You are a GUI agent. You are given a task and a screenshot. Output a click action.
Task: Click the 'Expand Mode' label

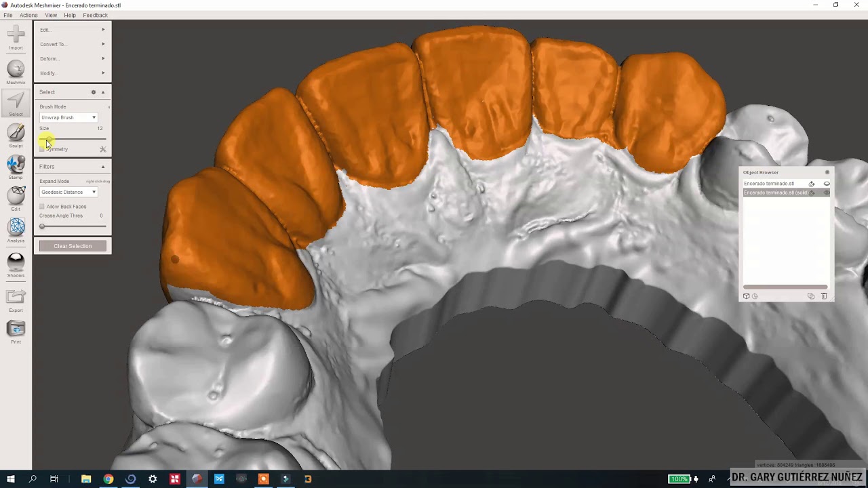coord(54,182)
